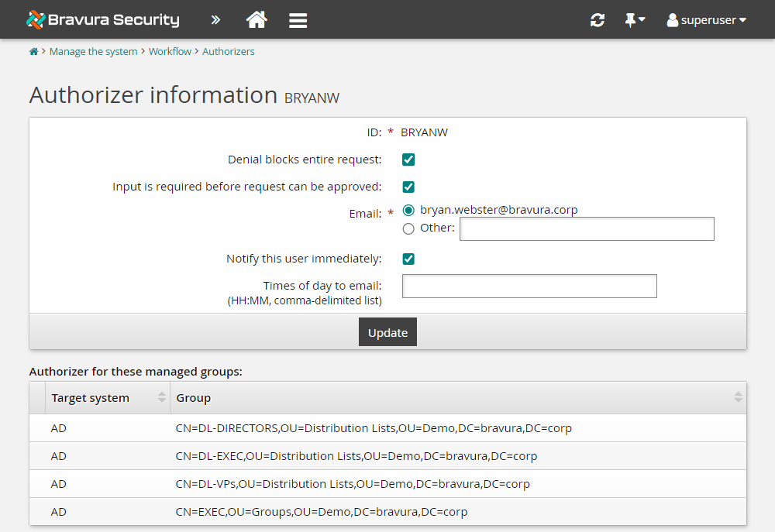775x532 pixels.
Task: Click the superuser account icon
Action: point(672,20)
